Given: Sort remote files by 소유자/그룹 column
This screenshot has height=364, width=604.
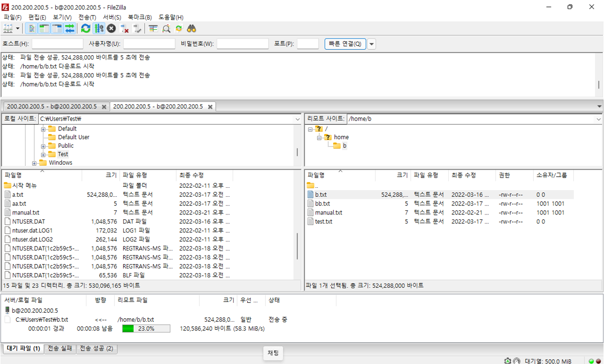Looking at the screenshot, I should point(553,175).
